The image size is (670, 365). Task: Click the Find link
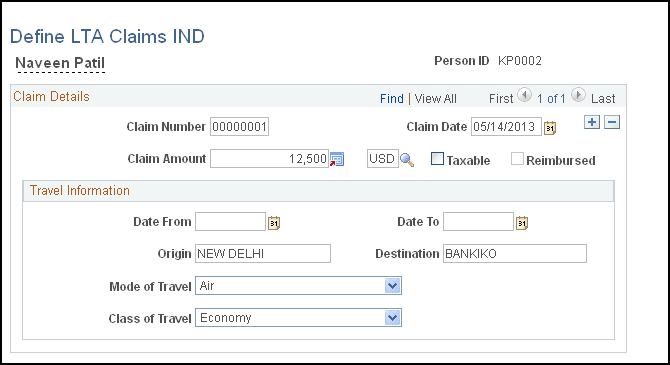391,99
